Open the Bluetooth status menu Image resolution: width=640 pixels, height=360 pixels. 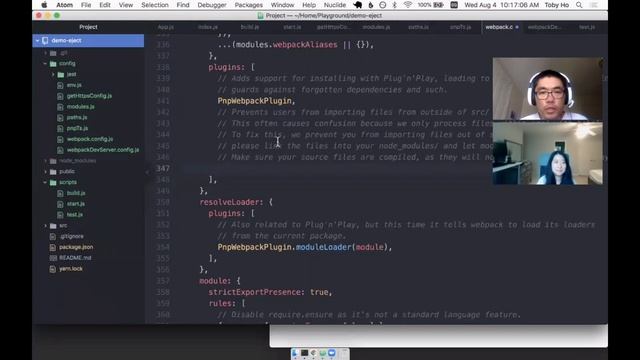[394, 5]
